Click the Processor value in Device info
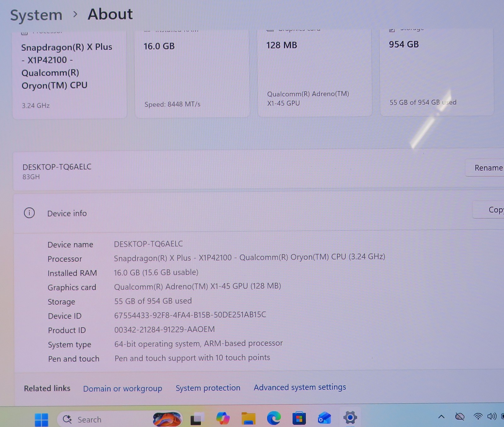The image size is (504, 427). [249, 257]
